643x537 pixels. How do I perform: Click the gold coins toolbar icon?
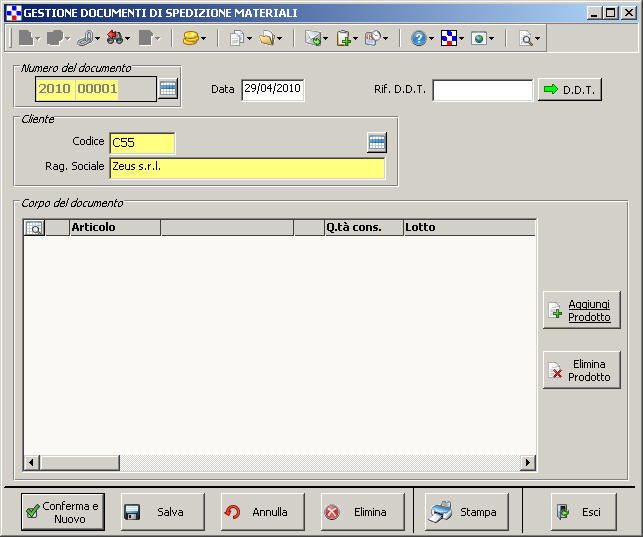tap(190, 38)
